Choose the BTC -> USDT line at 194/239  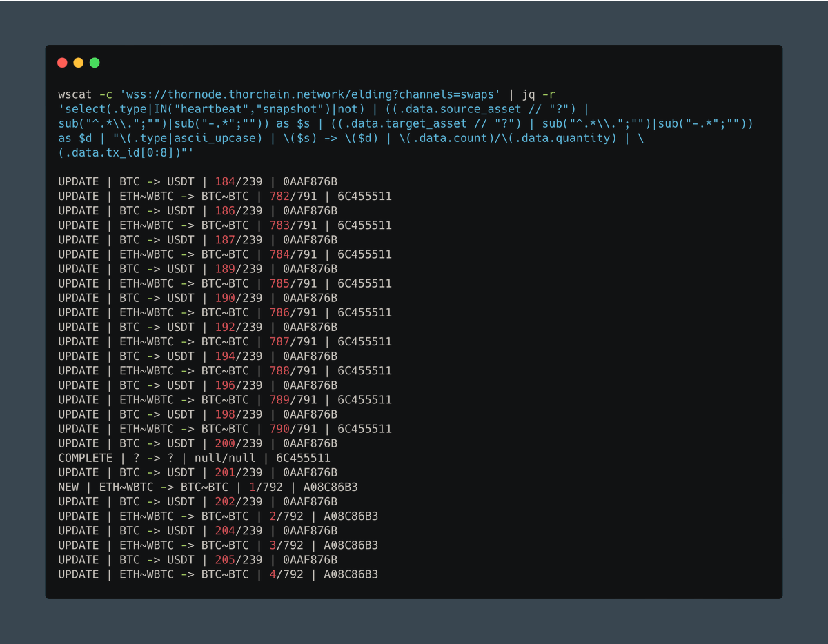point(197,356)
